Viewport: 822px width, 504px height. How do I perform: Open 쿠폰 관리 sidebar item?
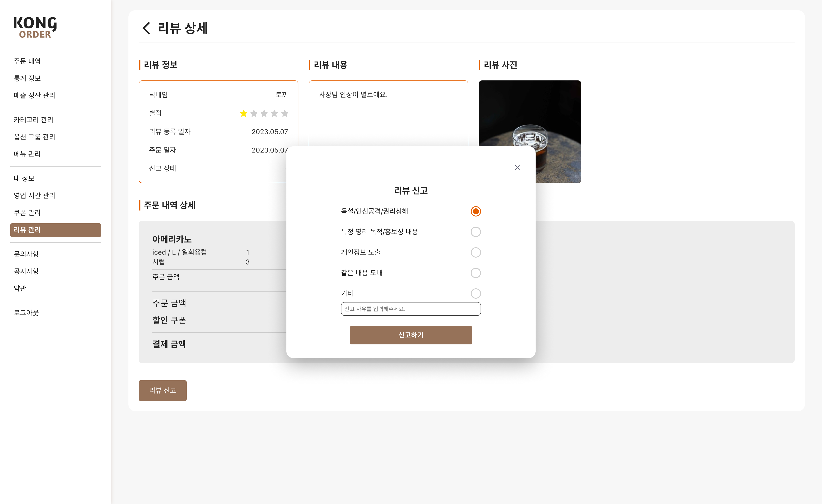[27, 213]
